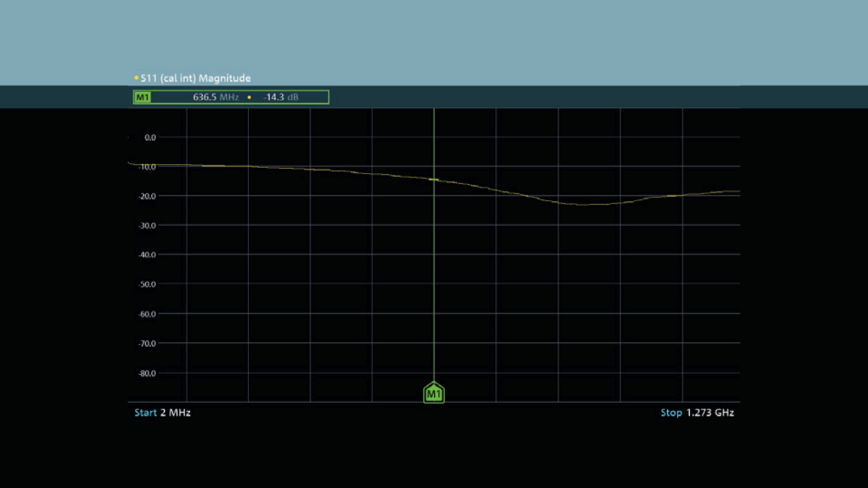This screenshot has width=868, height=488.
Task: Click the M1 marker handle below the graph
Action: pos(434,393)
